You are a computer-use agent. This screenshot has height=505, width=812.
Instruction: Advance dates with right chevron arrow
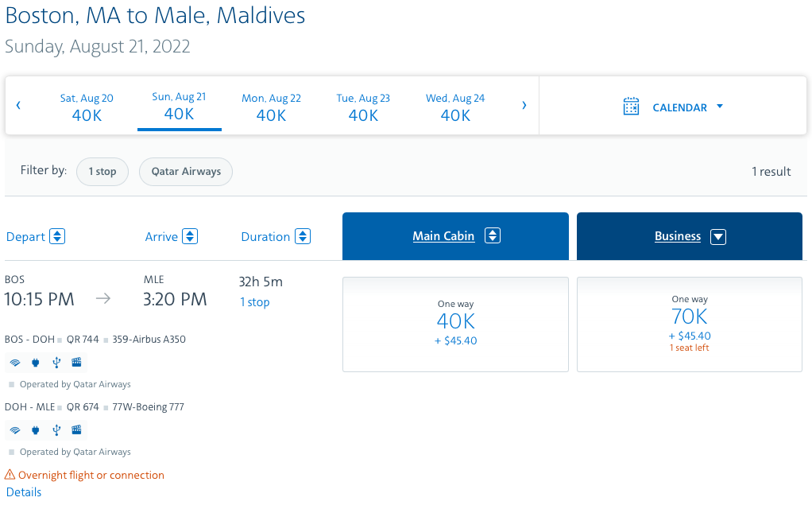[524, 106]
